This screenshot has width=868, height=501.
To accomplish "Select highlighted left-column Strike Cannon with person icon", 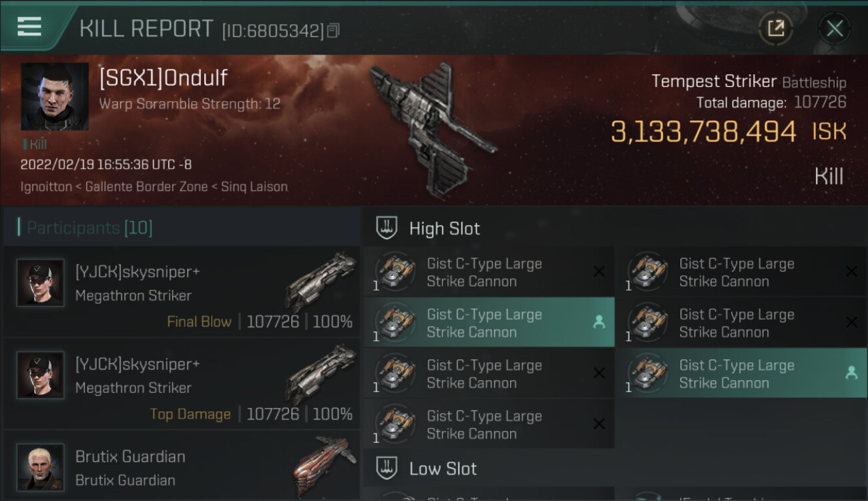I will [489, 323].
